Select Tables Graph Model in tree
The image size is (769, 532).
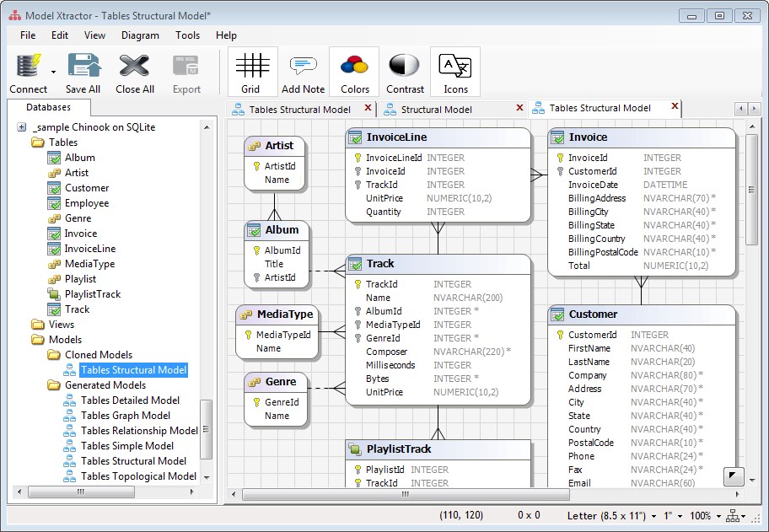125,416
